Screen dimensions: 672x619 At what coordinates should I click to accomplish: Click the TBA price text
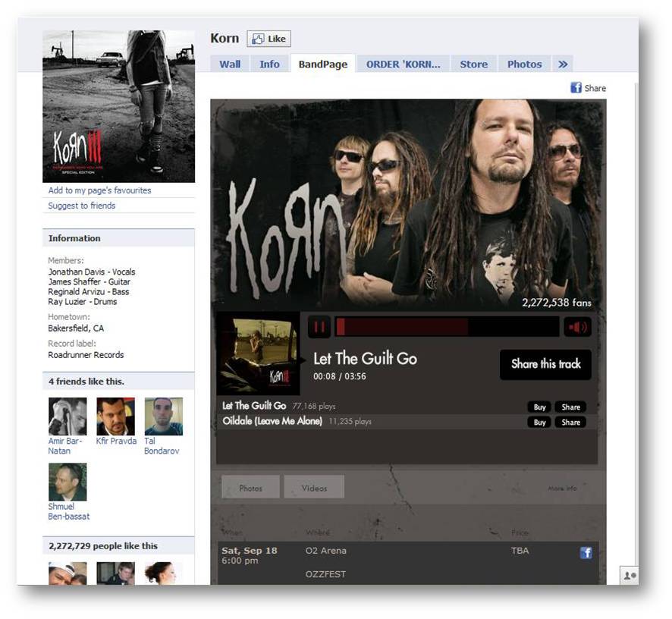[520, 551]
